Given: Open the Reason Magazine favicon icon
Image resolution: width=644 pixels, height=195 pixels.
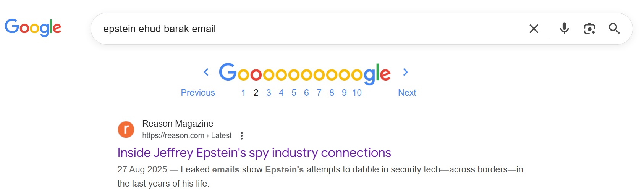Looking at the screenshot, I should [x=126, y=129].
